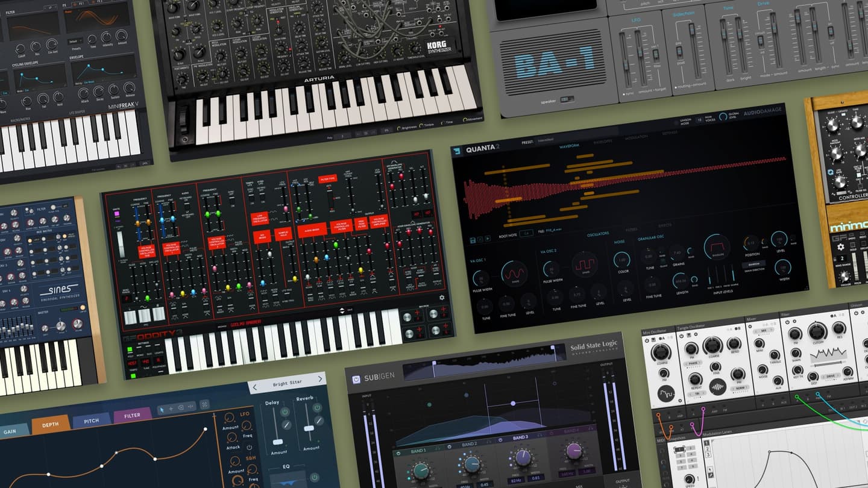Click the Brightness macro knob in Arturia synth
The width and height of the screenshot is (868, 488).
(398, 128)
